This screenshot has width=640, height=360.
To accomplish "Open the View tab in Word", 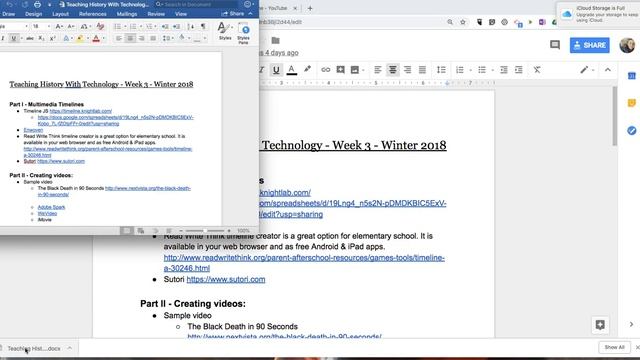I will pyautogui.click(x=181, y=14).
